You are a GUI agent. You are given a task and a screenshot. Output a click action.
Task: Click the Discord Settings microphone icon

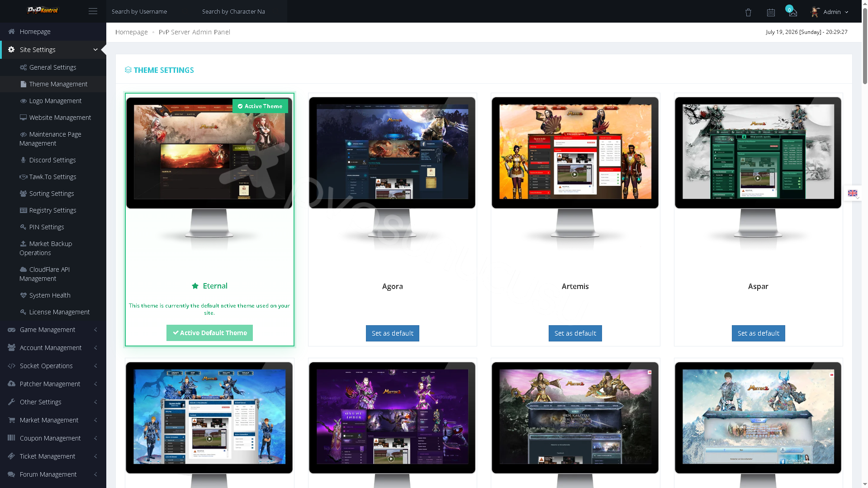(23, 160)
